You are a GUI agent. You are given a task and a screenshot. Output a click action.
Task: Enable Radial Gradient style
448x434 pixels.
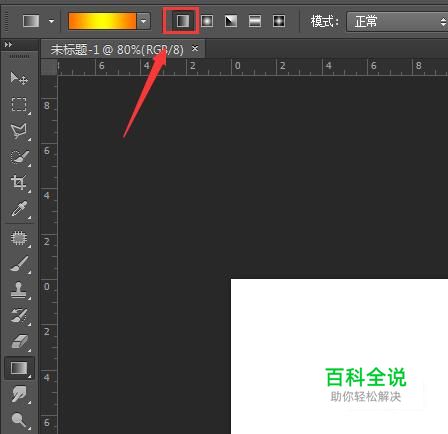point(207,21)
